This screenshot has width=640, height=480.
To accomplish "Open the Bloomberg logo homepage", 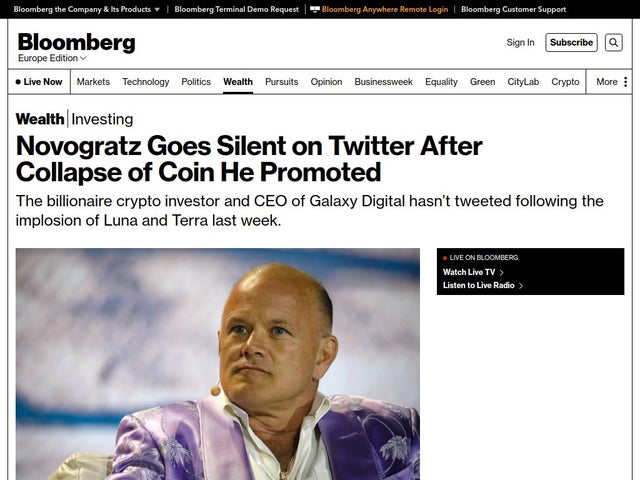I will (76, 42).
